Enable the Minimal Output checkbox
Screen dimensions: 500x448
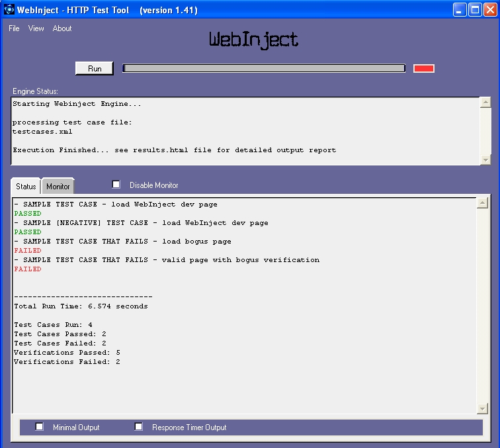(40, 427)
